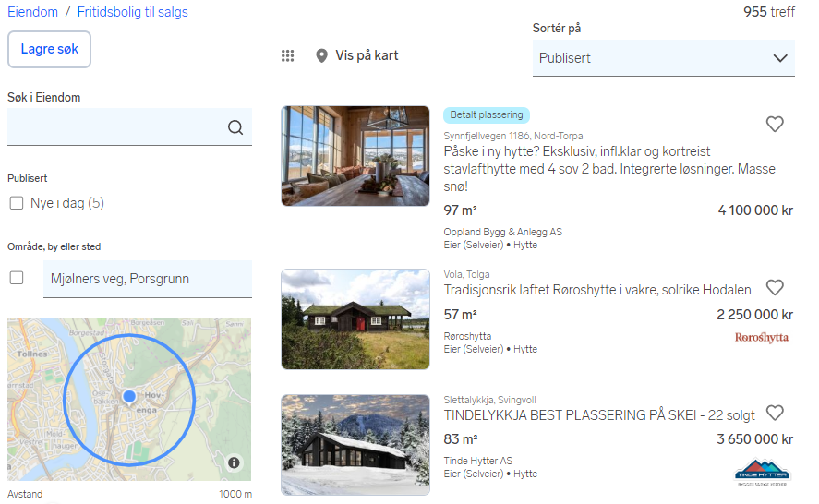This screenshot has width=819, height=504.
Task: Click the Søk i Eiendom search field
Action: (x=129, y=126)
